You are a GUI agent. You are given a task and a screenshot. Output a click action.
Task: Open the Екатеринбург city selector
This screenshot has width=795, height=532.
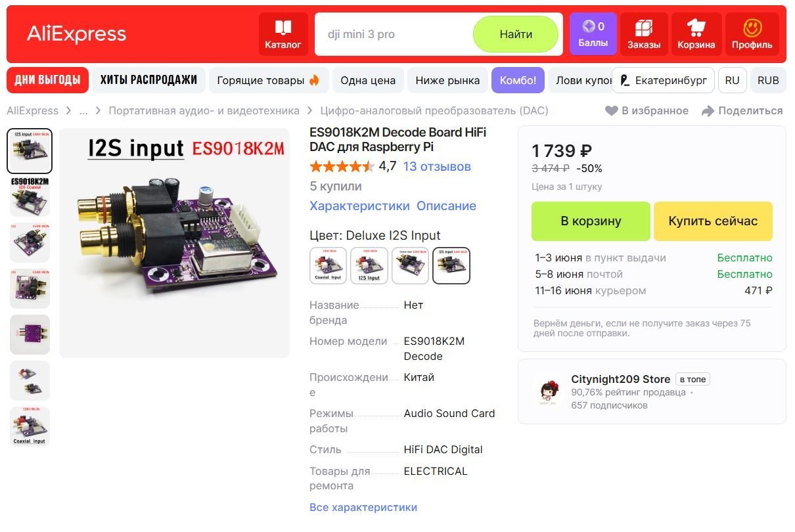(x=663, y=80)
